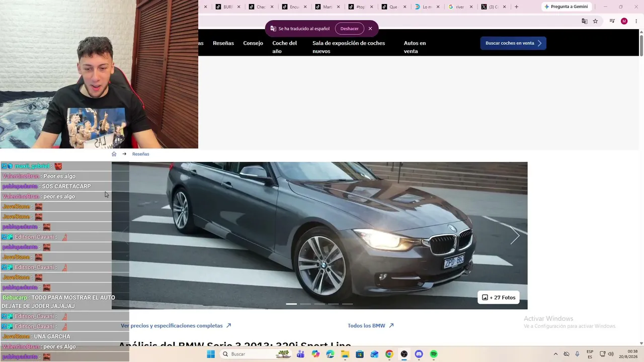This screenshot has height=362, width=644.
Task: Select the first carousel indicator dash
Action: [x=291, y=304]
